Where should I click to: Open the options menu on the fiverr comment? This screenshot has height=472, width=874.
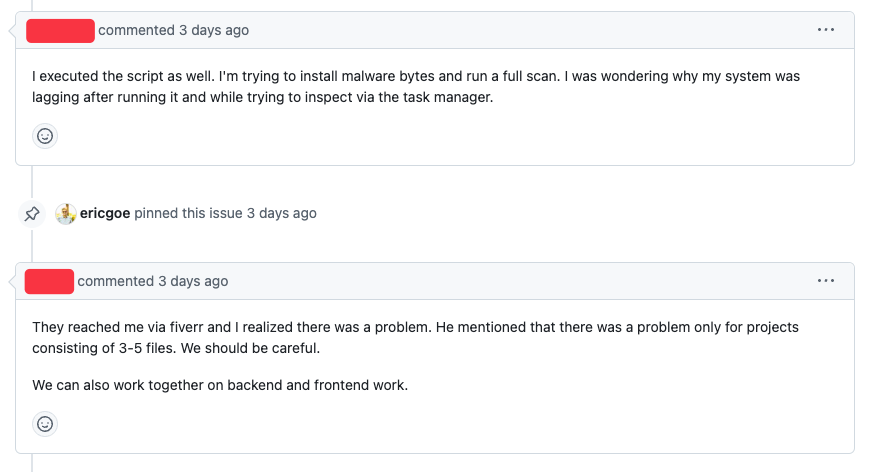825,281
